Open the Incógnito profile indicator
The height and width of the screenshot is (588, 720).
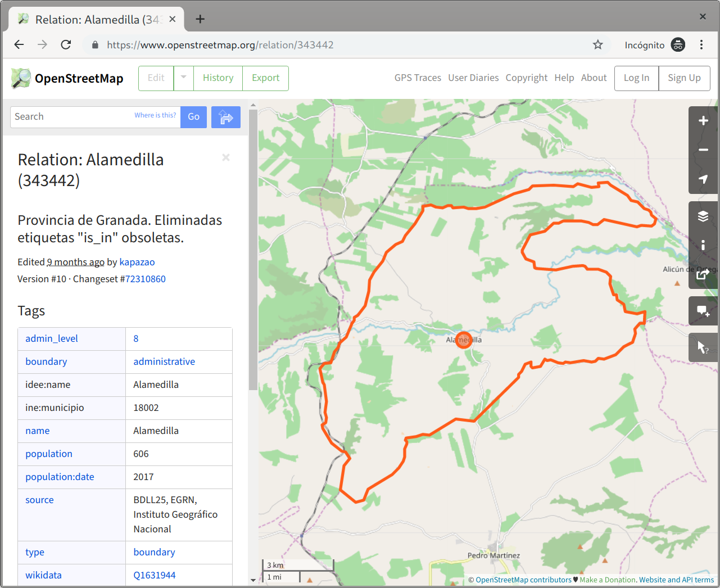[655, 44]
